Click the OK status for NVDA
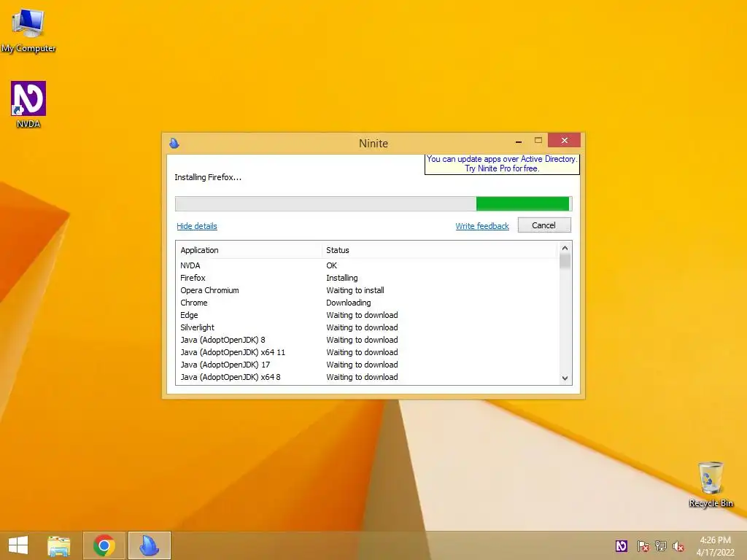Screen dimensions: 747x560 [332, 265]
